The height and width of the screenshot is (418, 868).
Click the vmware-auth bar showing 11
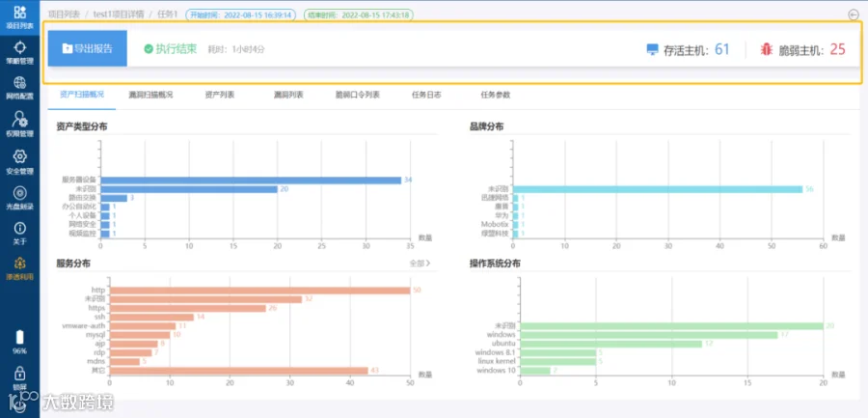(143, 326)
